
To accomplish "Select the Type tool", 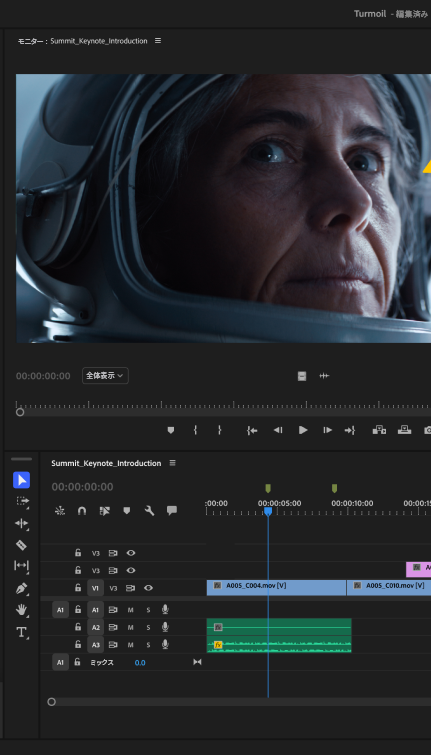I will click(21, 632).
